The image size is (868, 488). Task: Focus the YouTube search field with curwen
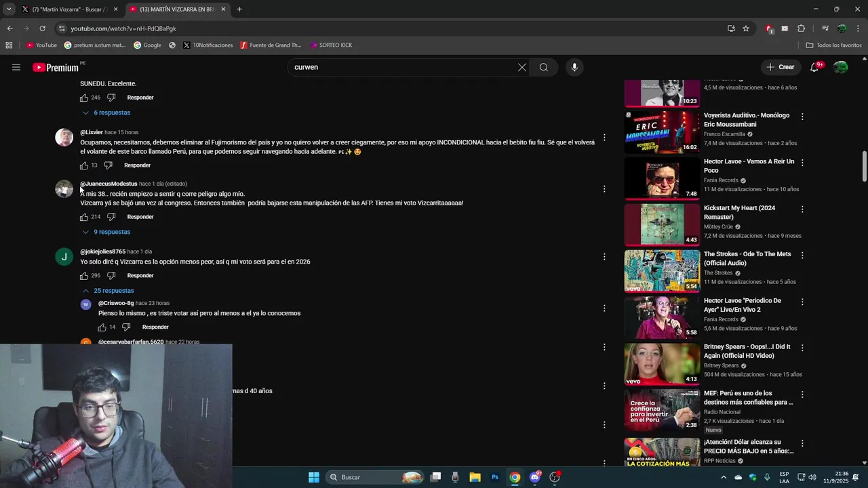click(403, 67)
